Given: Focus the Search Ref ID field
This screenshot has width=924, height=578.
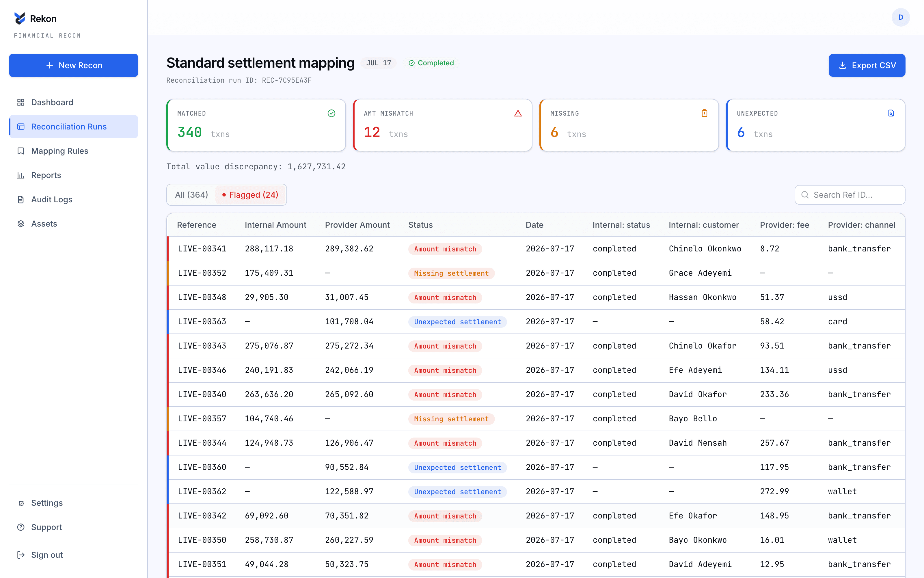Looking at the screenshot, I should (850, 195).
